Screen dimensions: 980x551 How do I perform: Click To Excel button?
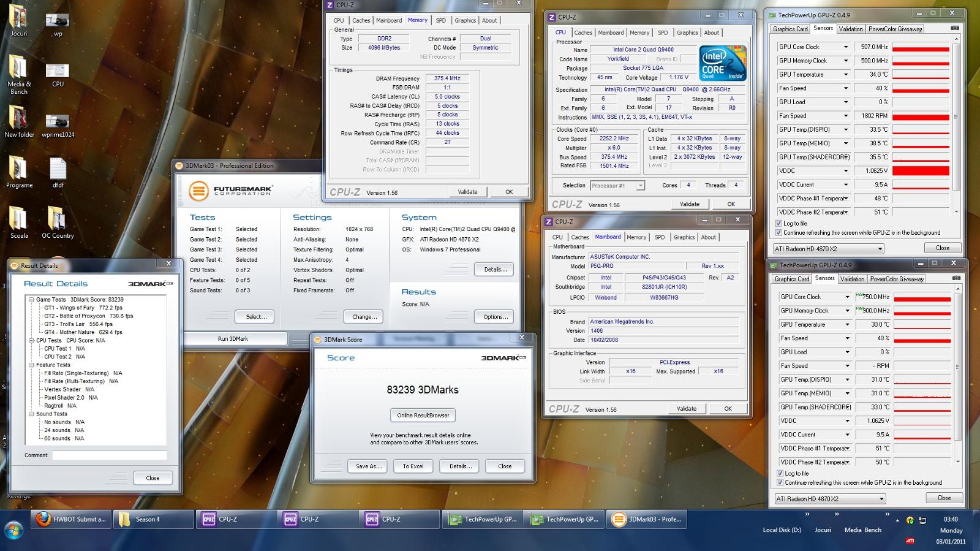tap(413, 466)
